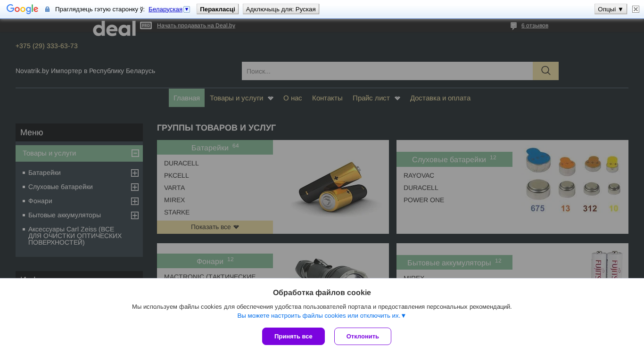Viewport: 644px width, 362px height.
Task: Go to the Главная menu item
Action: coord(187,98)
